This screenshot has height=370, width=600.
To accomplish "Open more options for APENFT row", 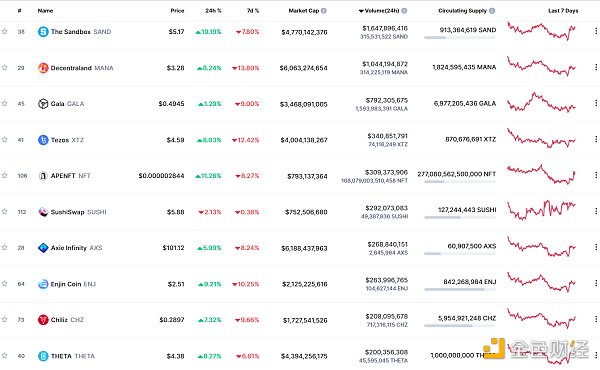I will coord(596,175).
